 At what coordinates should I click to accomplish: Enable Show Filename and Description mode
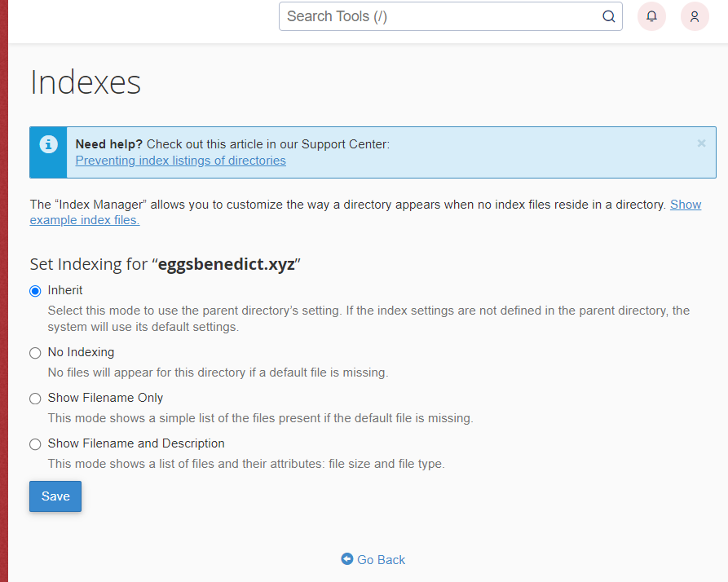coord(35,444)
